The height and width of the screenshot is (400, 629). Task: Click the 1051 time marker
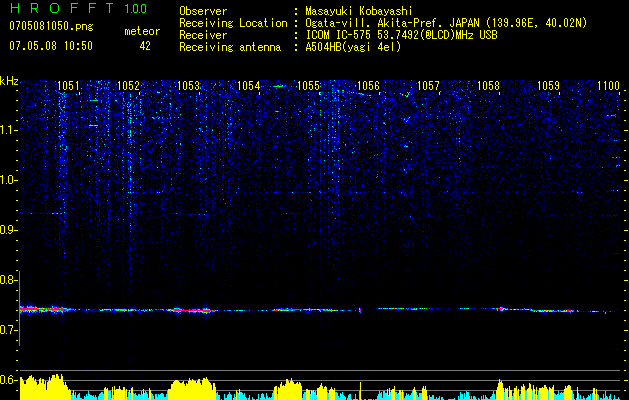[68, 86]
